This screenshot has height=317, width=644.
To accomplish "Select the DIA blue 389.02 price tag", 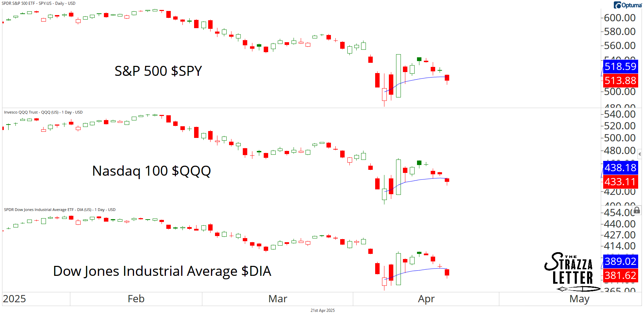I will pyautogui.click(x=620, y=261).
